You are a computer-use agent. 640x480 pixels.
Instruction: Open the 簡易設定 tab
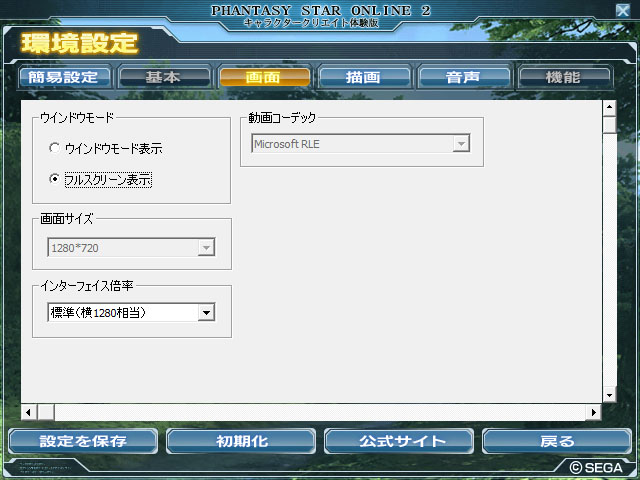(64, 77)
